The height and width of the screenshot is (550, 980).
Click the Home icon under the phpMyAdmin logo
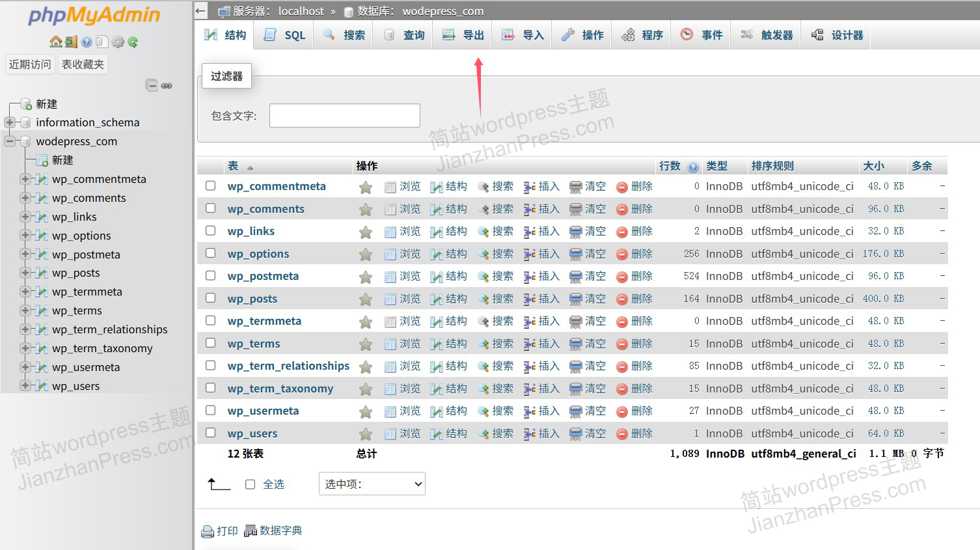coord(55,42)
